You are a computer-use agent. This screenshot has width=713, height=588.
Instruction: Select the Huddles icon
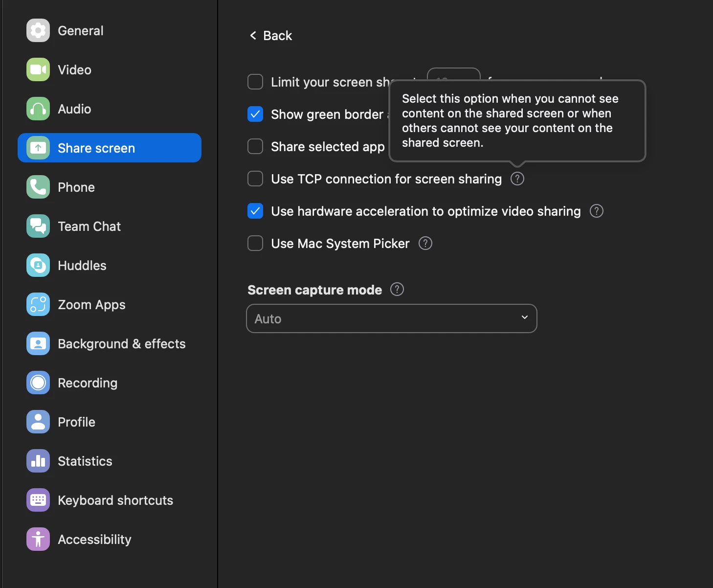point(38,265)
